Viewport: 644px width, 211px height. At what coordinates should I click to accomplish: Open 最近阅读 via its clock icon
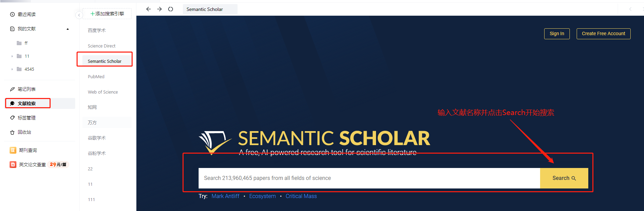coord(12,14)
